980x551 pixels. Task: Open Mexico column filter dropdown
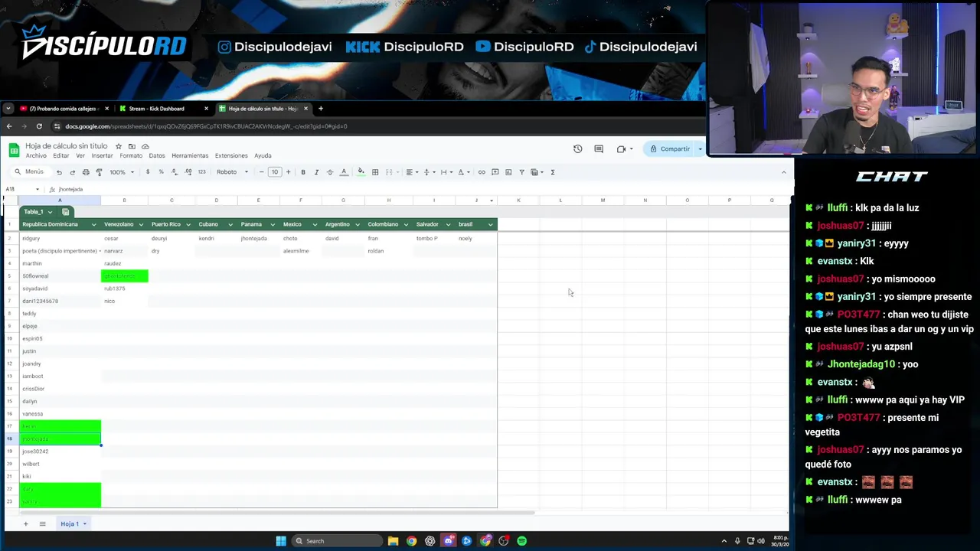point(315,224)
